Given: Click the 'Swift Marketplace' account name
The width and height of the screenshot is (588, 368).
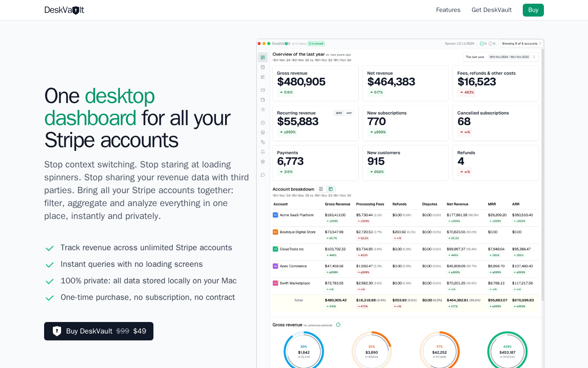Looking at the screenshot, I should [x=295, y=283].
